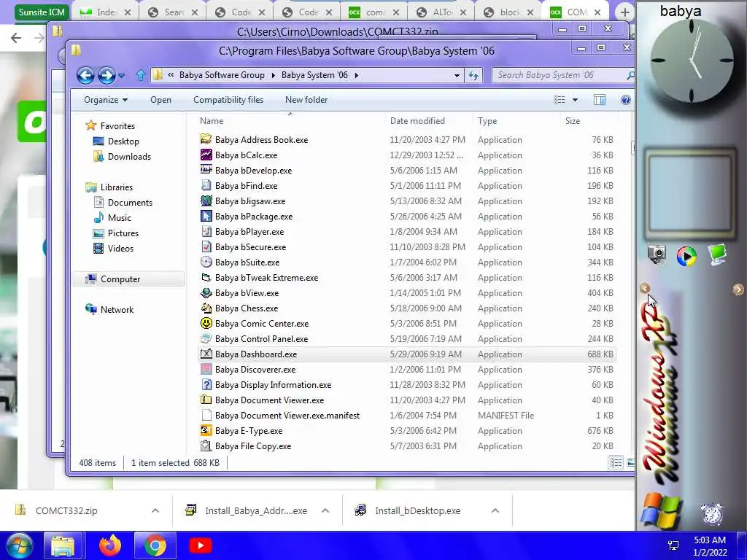This screenshot has width=747, height=560.
Task: Open Pictures library in navigation pane
Action: [123, 233]
